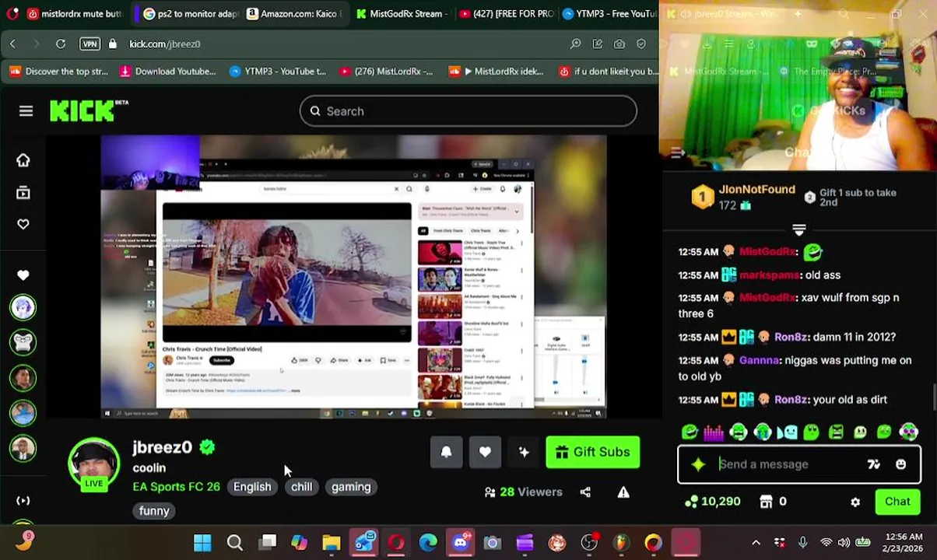The width and height of the screenshot is (937, 560).
Task: Open File Explorer from the taskbar
Action: [x=332, y=542]
